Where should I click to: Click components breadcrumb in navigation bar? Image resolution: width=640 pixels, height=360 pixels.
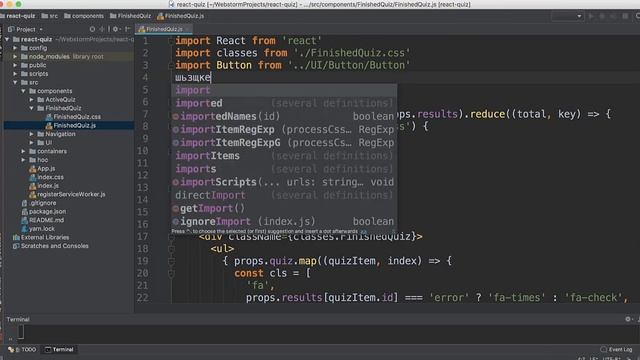[x=84, y=16]
